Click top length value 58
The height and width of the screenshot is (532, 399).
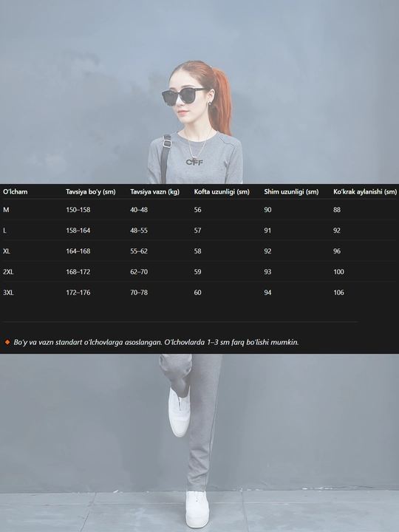[197, 251]
